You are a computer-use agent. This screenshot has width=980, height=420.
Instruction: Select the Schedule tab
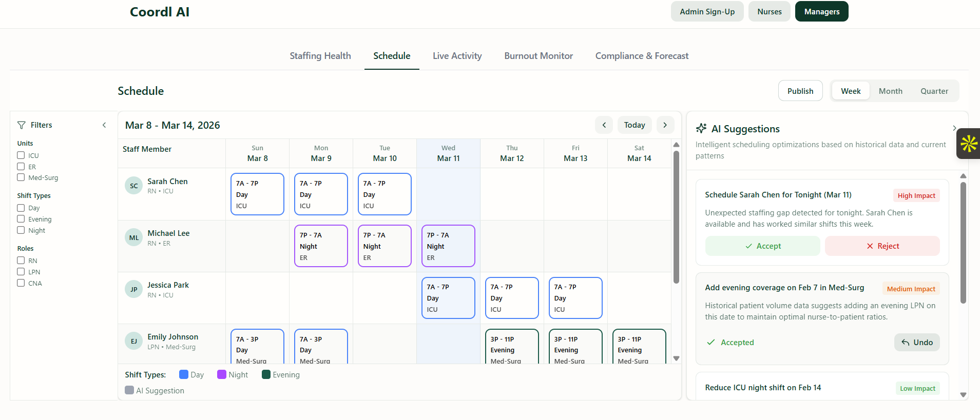coord(392,56)
